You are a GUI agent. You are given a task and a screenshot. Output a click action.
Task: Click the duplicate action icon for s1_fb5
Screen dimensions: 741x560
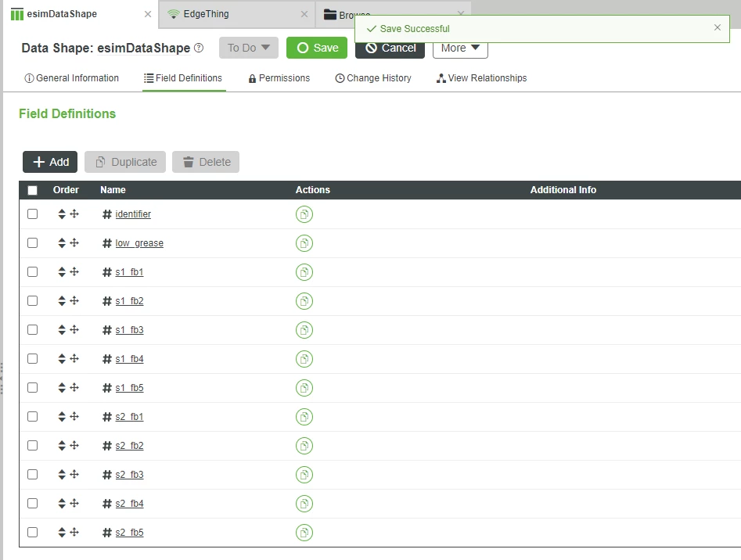304,388
